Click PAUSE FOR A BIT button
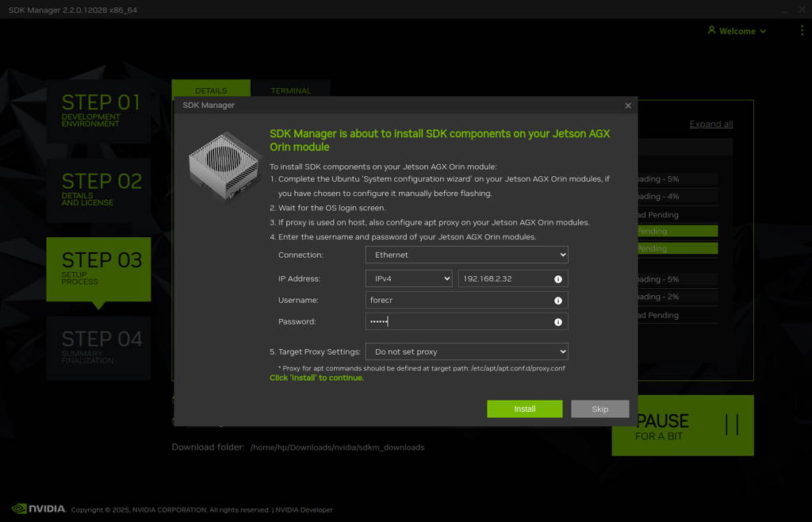 click(683, 426)
